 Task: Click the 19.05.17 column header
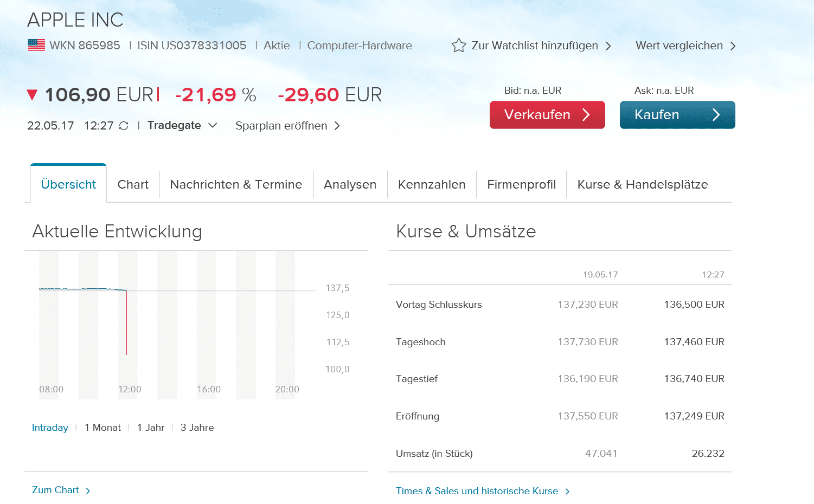(x=600, y=275)
